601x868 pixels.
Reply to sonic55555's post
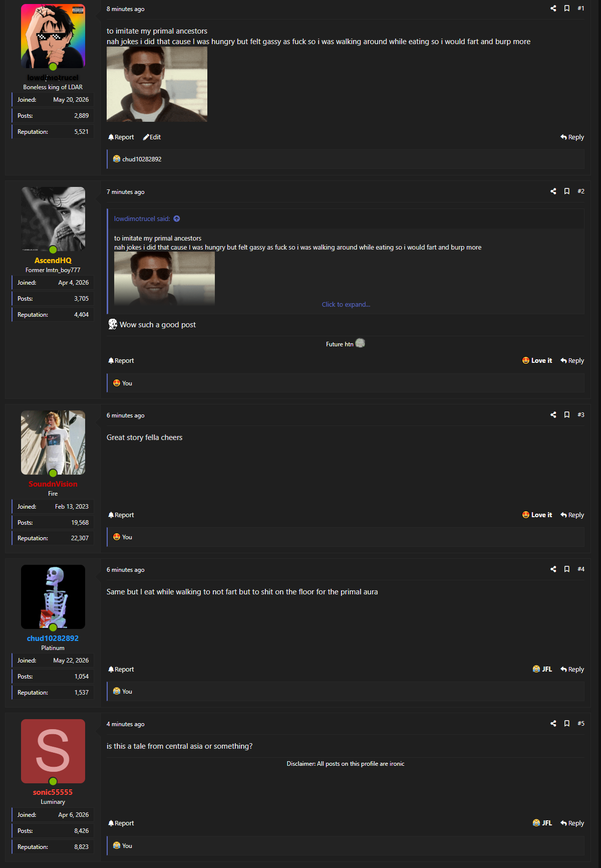point(572,823)
